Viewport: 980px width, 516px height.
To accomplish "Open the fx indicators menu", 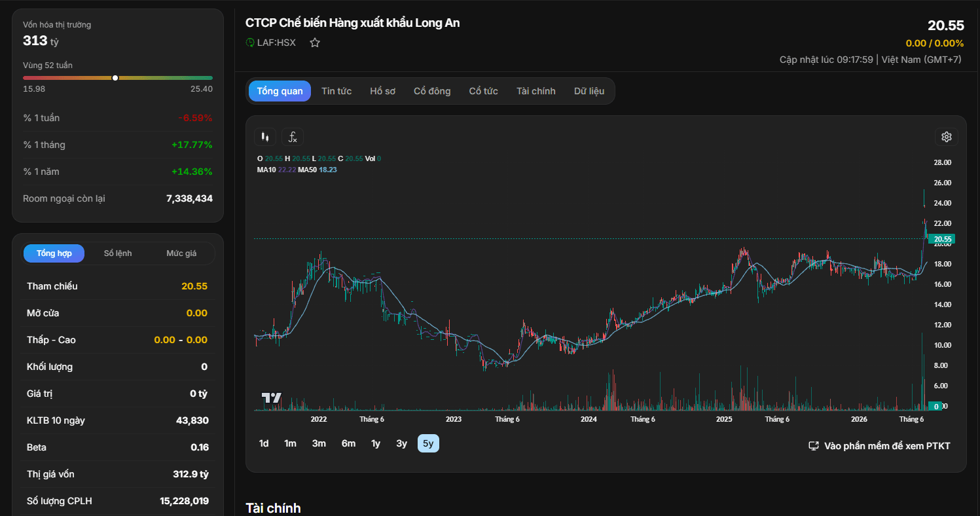I will 293,137.
